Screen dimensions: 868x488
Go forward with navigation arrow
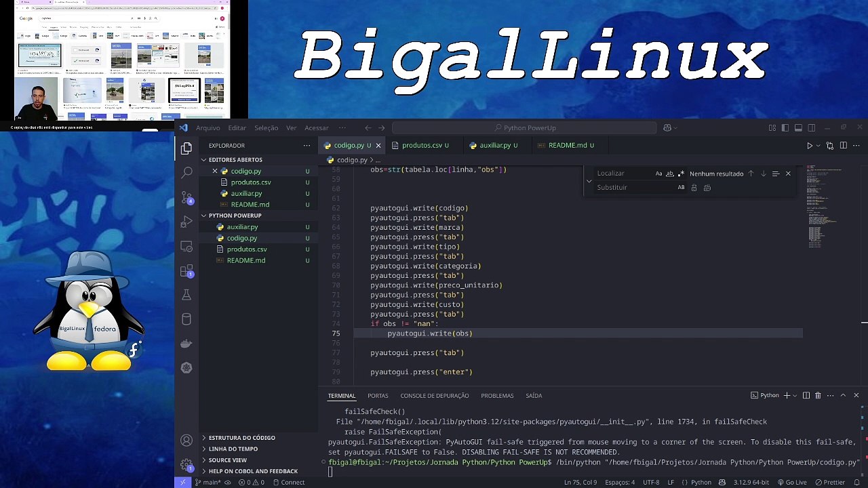(x=382, y=127)
